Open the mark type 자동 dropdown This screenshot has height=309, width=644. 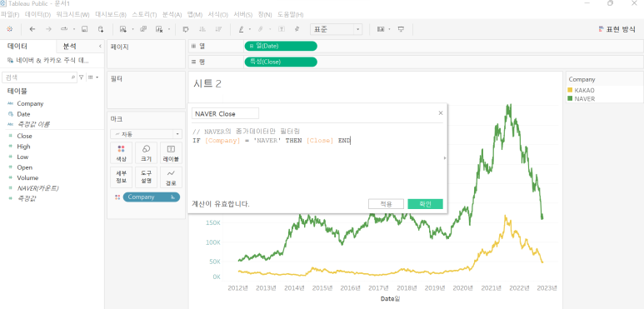[x=147, y=134]
